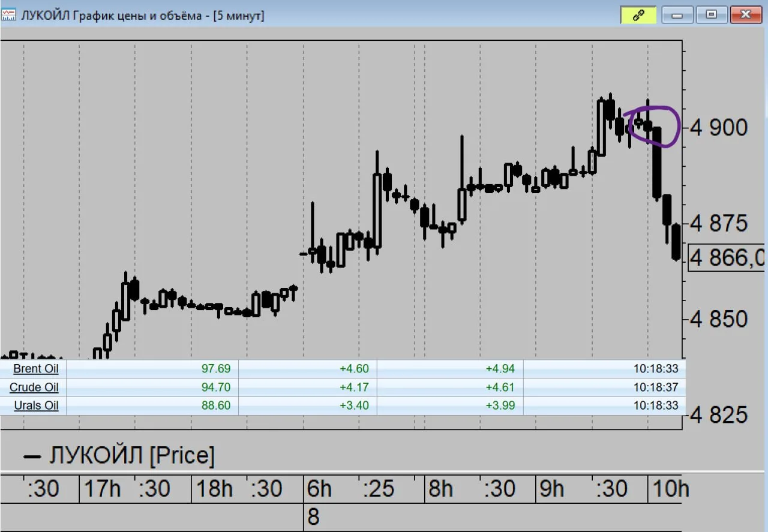Image resolution: width=768 pixels, height=532 pixels.
Task: Minimize the ЛУКОЙЛ chart window
Action: point(677,14)
